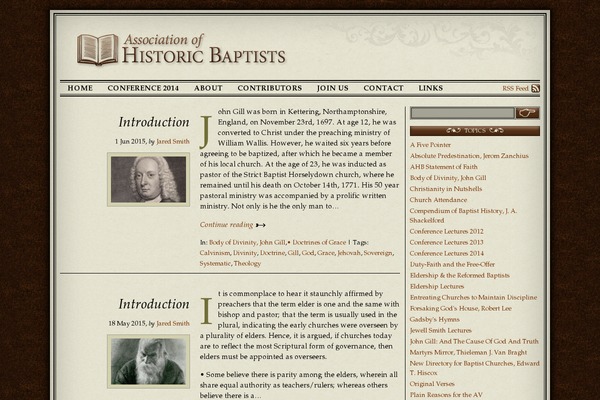Open Duty-Faith and the Free-Offer topic
The image size is (600, 400).
coord(452,264)
